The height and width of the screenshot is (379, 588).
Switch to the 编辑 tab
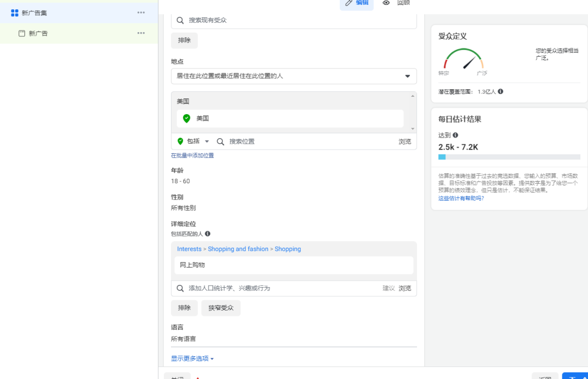pos(357,3)
